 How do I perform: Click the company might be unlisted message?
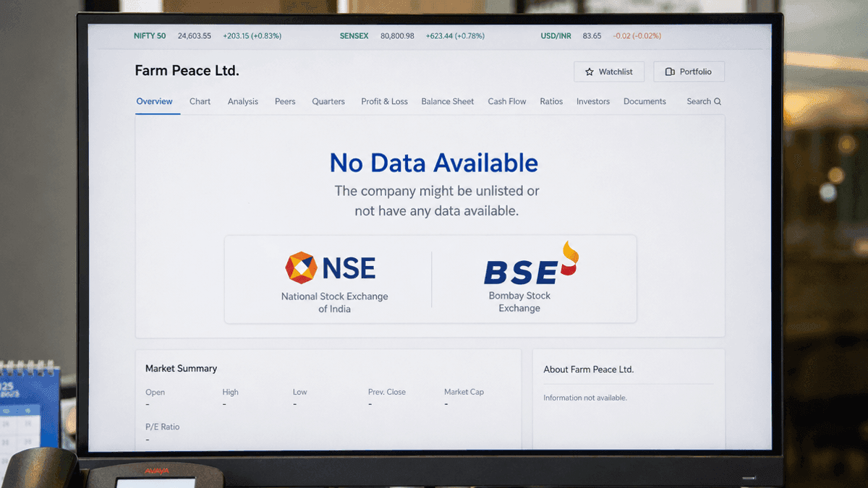point(437,201)
